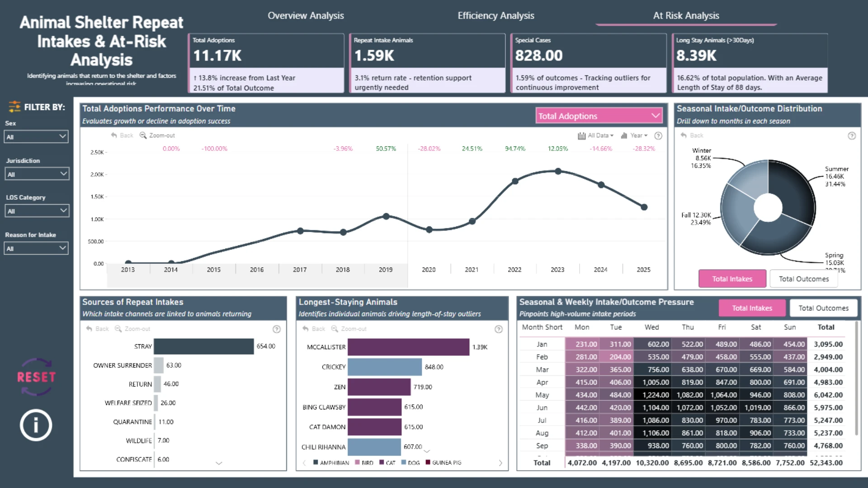Click Zoom-out in Total Adoptions chart
The width and height of the screenshot is (868, 488).
click(x=157, y=136)
